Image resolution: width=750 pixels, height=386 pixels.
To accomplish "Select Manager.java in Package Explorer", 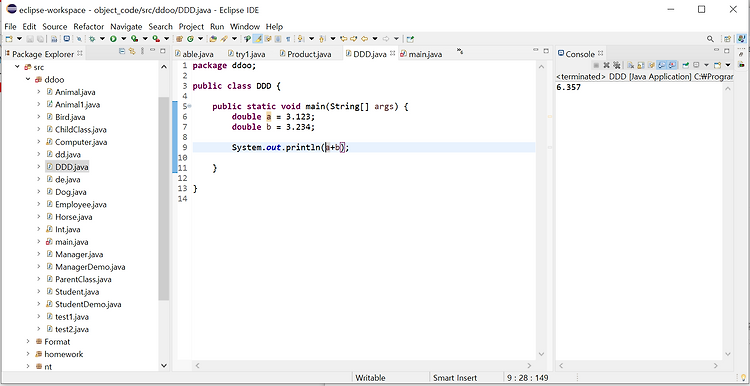I will [79, 254].
